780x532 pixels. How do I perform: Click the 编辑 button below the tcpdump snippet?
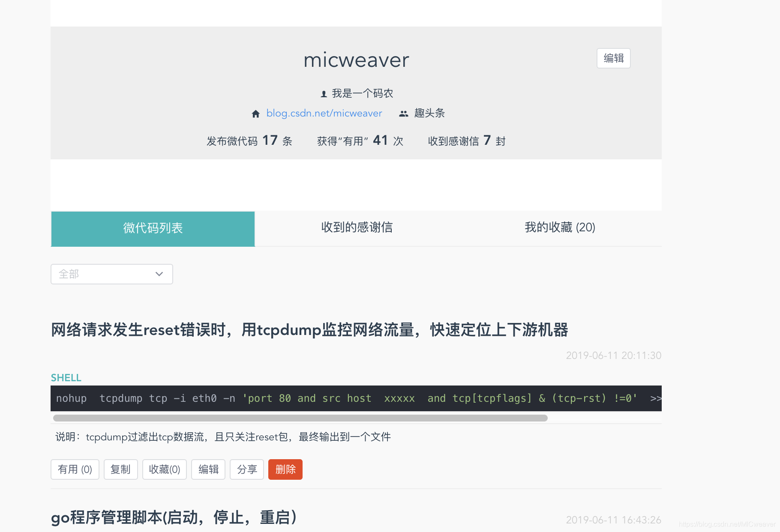[208, 469]
